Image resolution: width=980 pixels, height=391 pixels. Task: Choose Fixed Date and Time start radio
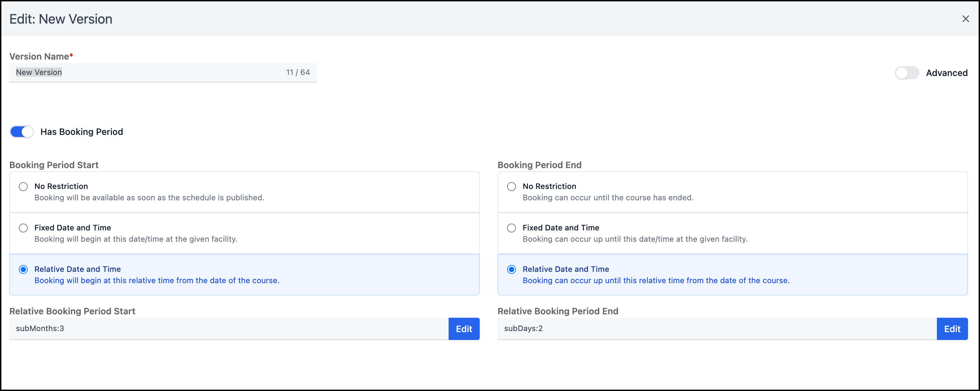23,228
